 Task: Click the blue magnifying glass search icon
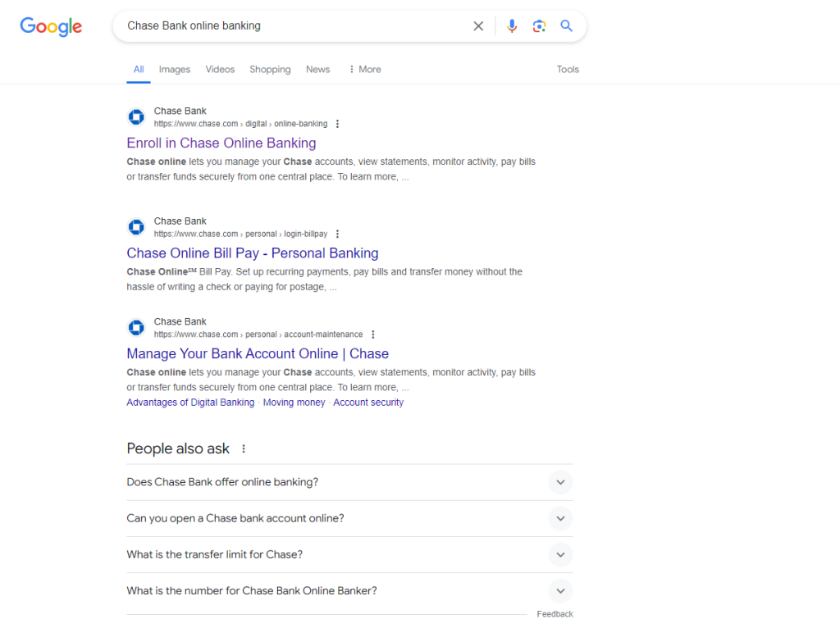pyautogui.click(x=566, y=26)
